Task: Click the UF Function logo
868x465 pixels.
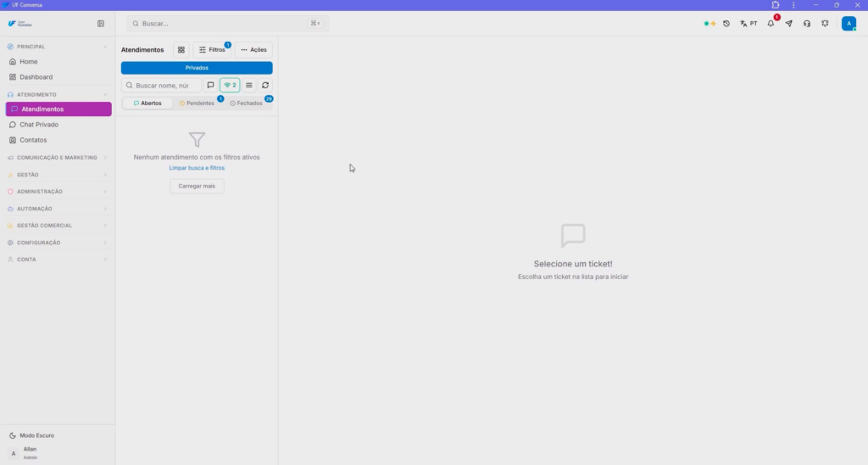Action: pos(20,24)
